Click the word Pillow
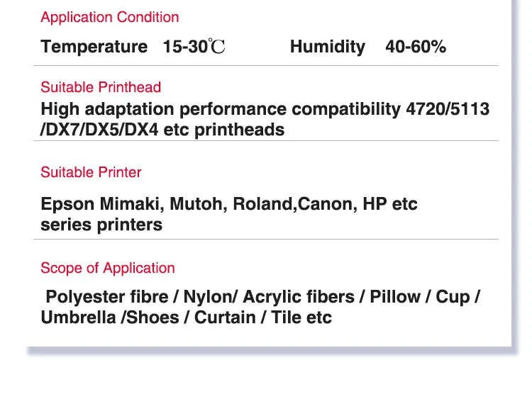532x416 pixels. coord(394,297)
